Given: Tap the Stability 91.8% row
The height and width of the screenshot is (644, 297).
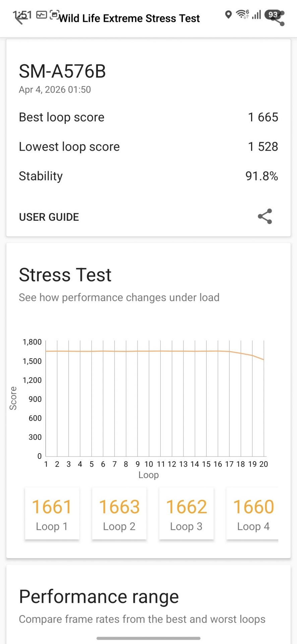Looking at the screenshot, I should tap(148, 176).
